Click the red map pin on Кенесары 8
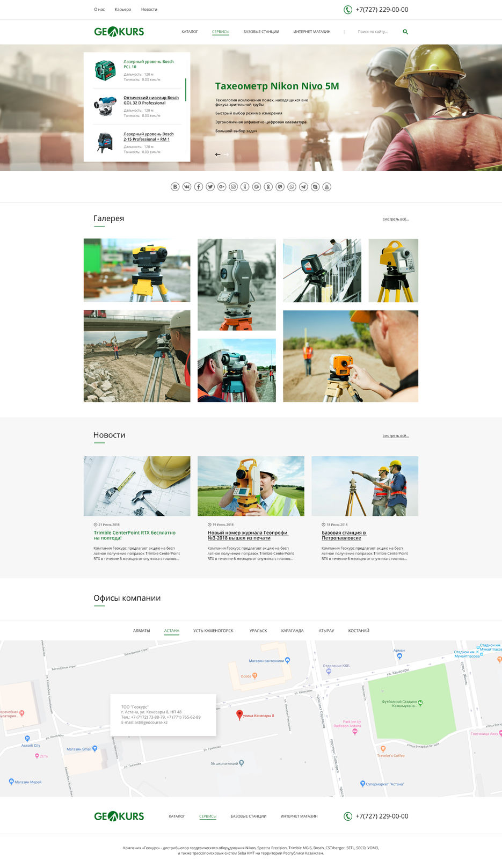502x868 pixels. click(x=239, y=715)
